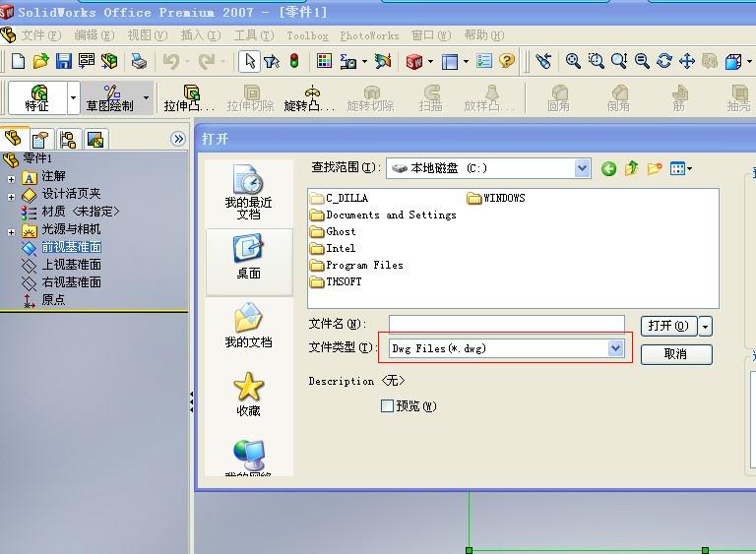Select the Documents and Settings folder
This screenshot has width=756, height=554.
(383, 215)
